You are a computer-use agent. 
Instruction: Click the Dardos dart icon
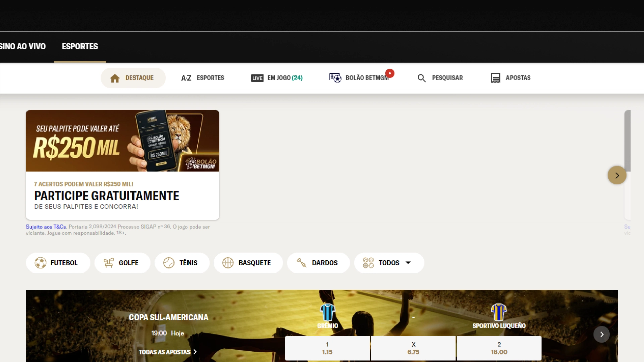pos(301,263)
